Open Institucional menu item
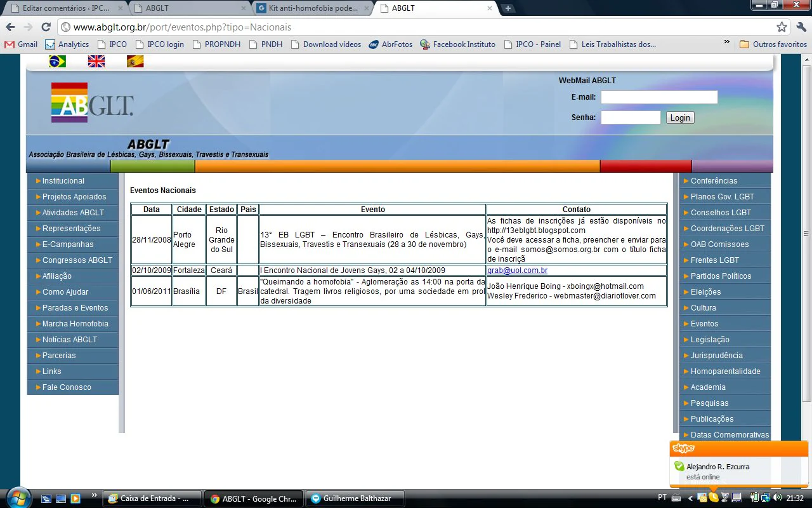 72,181
